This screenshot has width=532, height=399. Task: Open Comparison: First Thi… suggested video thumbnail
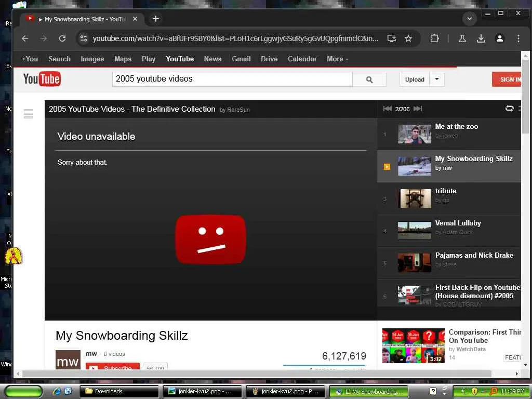(413, 345)
